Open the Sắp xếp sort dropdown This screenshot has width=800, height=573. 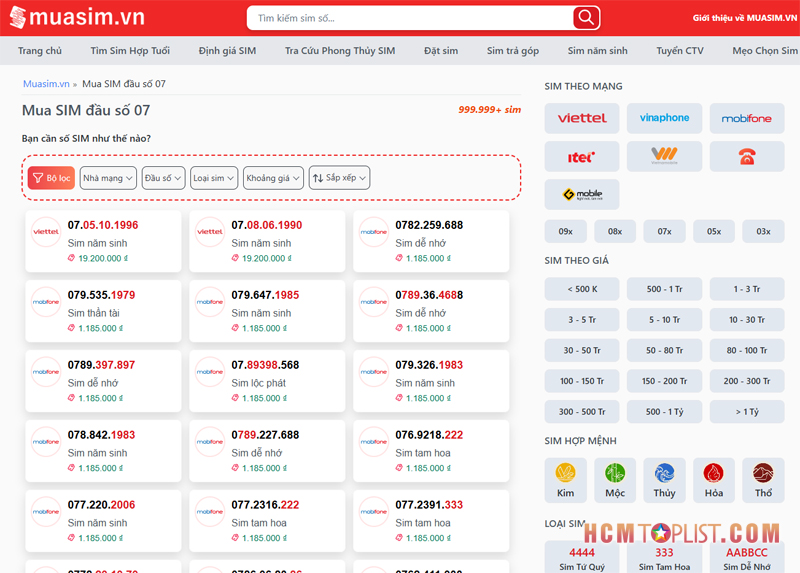(x=339, y=178)
